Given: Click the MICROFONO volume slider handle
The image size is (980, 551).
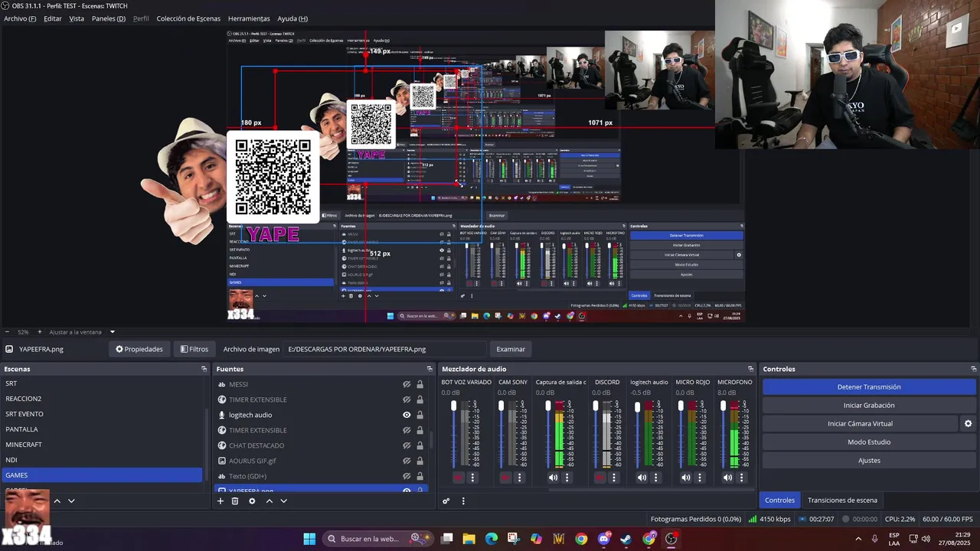Looking at the screenshot, I should (723, 405).
